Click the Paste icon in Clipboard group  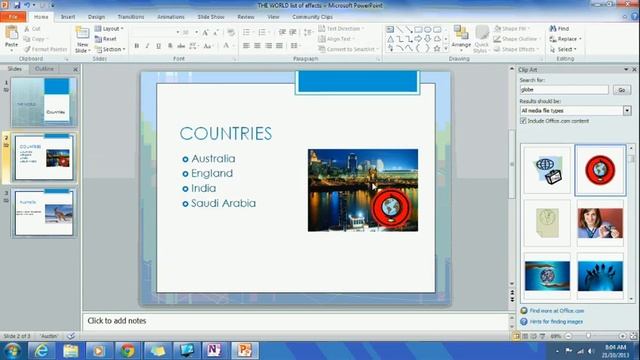point(11,33)
